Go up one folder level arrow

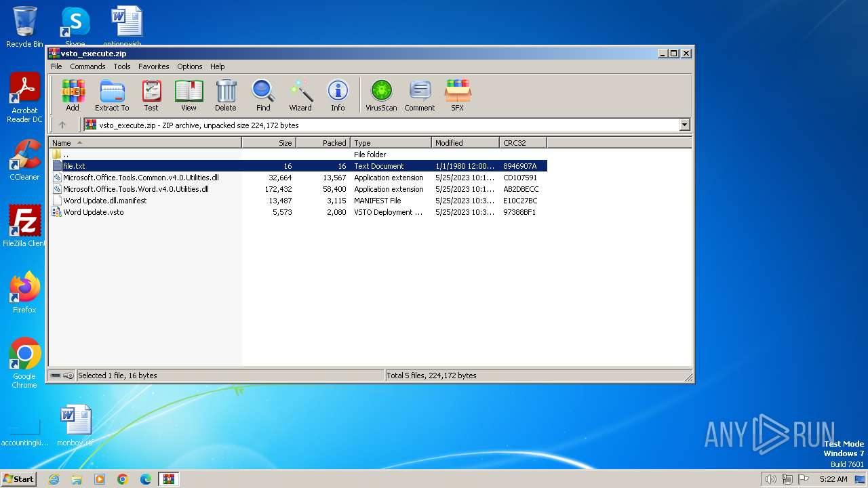pos(62,125)
